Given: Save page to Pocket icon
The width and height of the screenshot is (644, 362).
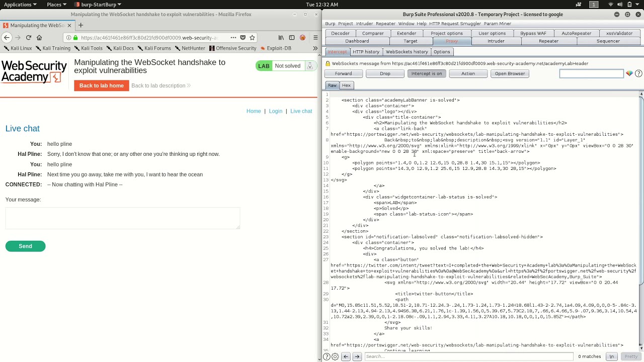Looking at the screenshot, I should click(243, 37).
